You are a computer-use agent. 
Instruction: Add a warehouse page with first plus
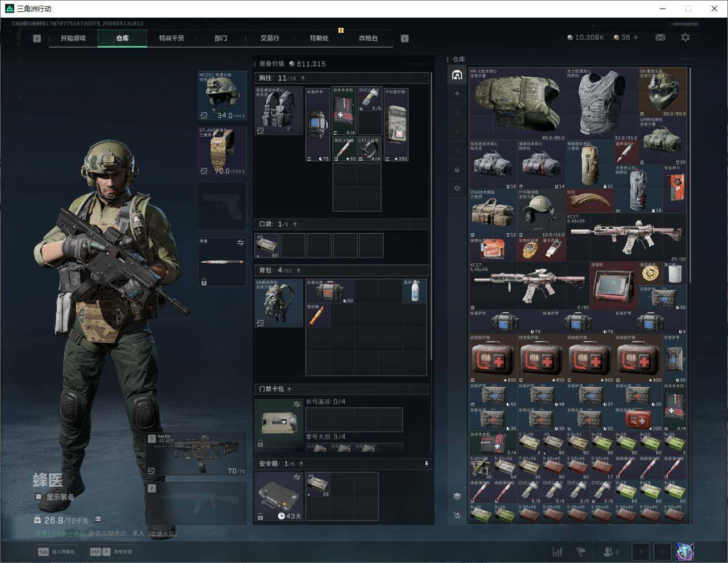pyautogui.click(x=457, y=94)
